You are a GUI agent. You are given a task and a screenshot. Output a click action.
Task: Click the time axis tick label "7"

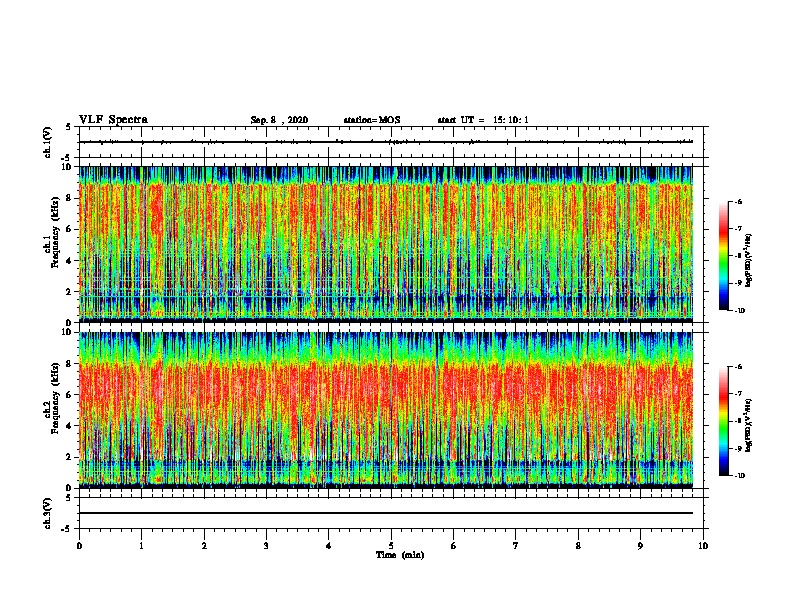(x=516, y=546)
